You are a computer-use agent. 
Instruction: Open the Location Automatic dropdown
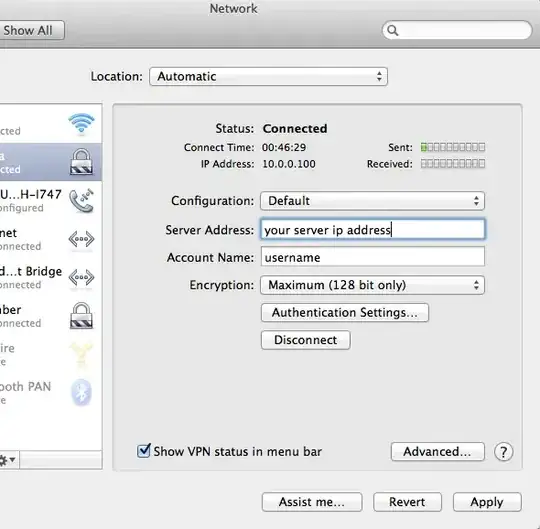pyautogui.click(x=269, y=76)
